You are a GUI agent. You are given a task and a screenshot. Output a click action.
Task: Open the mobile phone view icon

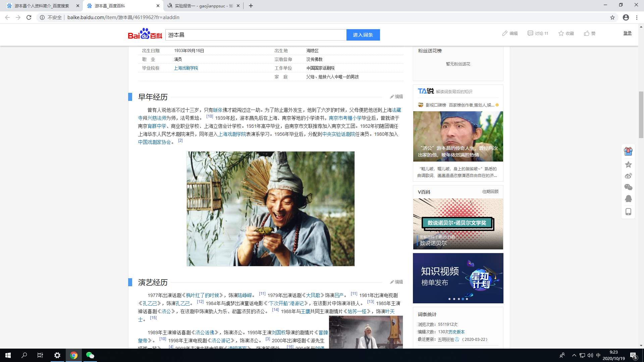(628, 212)
